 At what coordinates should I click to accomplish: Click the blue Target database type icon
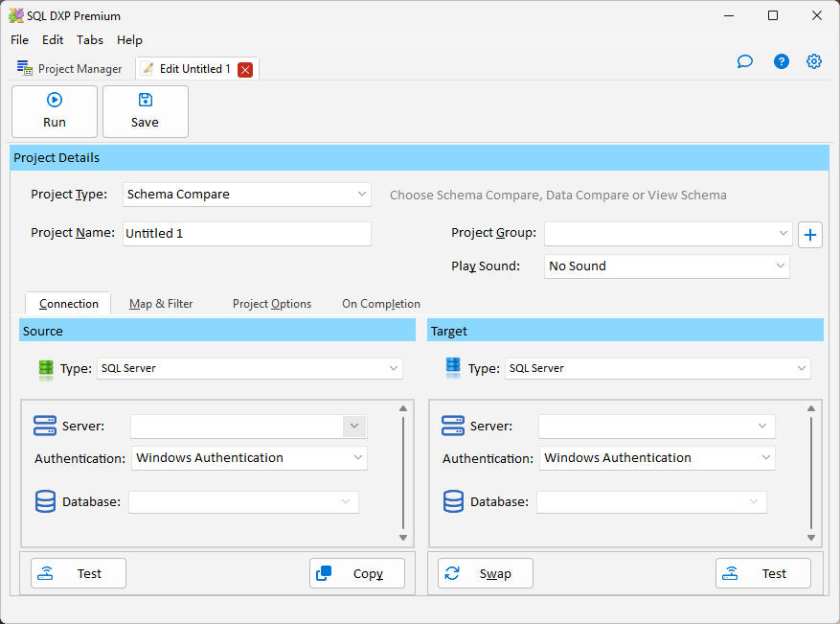pyautogui.click(x=453, y=368)
